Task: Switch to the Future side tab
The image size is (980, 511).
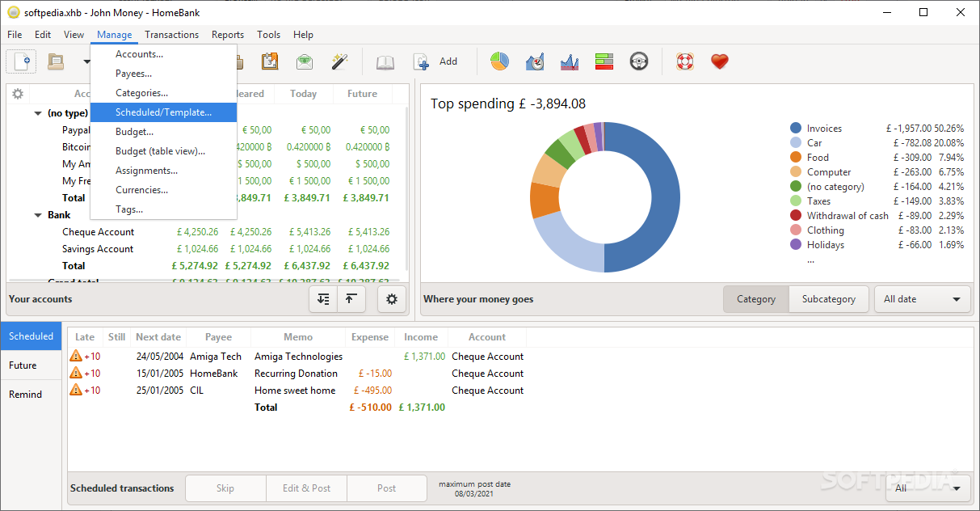Action: pos(31,365)
